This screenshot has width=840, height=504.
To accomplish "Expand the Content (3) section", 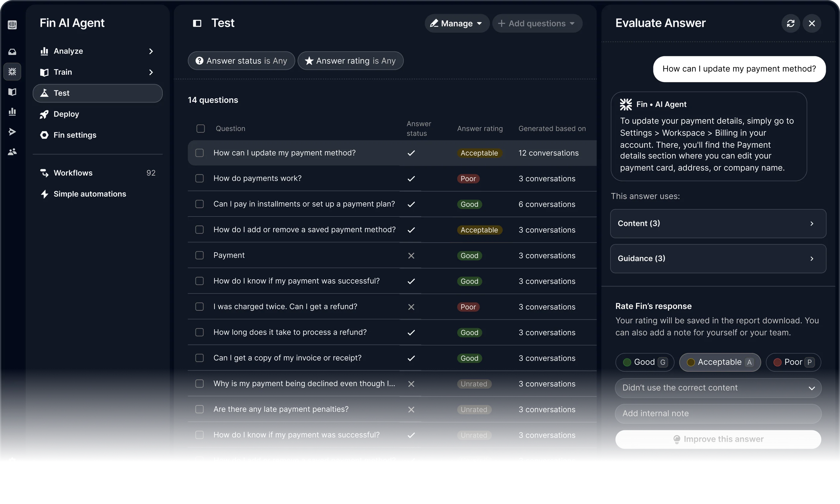I will [x=718, y=223].
